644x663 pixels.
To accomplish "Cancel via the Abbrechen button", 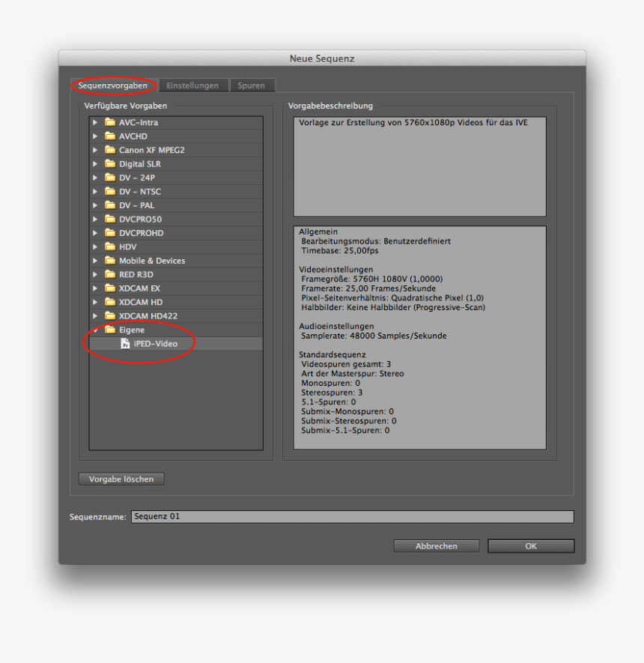I will (x=436, y=545).
